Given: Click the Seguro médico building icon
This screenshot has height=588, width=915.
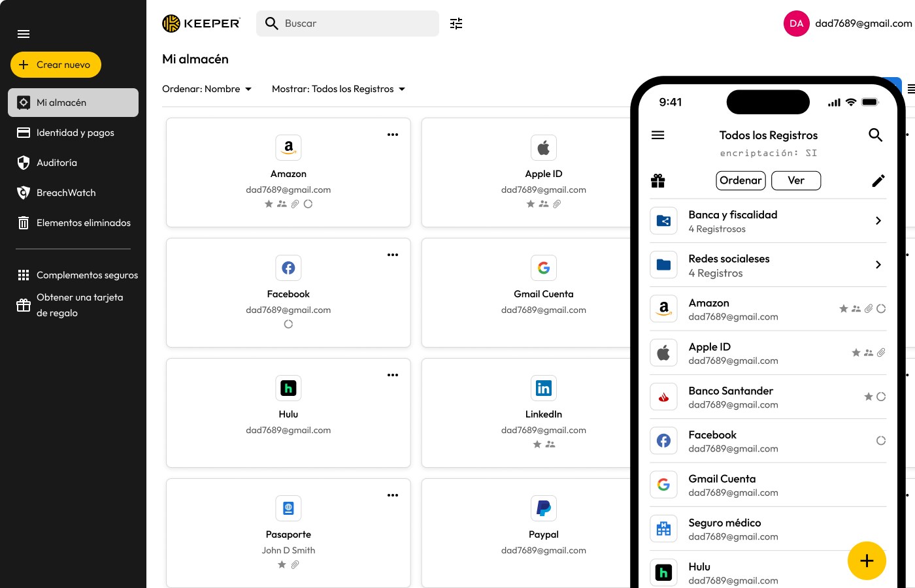Looking at the screenshot, I should coord(663,529).
